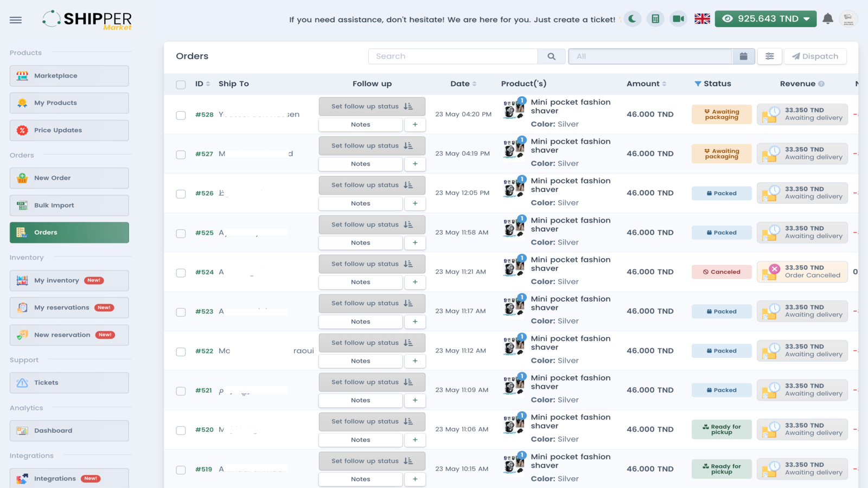Open the notifications bell

click(828, 19)
